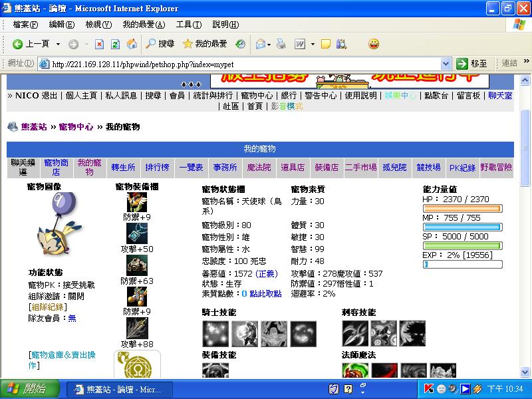This screenshot has width=532, height=399.
Task: Click the yellow smiley Messenger icon
Action: click(374, 44)
